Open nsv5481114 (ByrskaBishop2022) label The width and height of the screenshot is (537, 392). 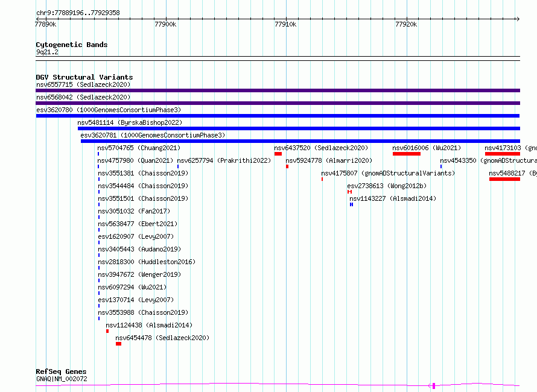pos(130,122)
